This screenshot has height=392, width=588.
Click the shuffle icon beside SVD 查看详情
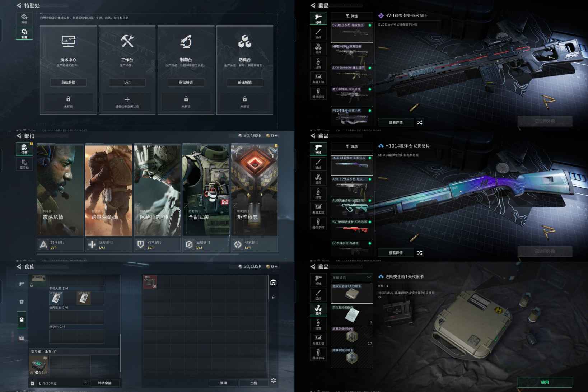(420, 122)
